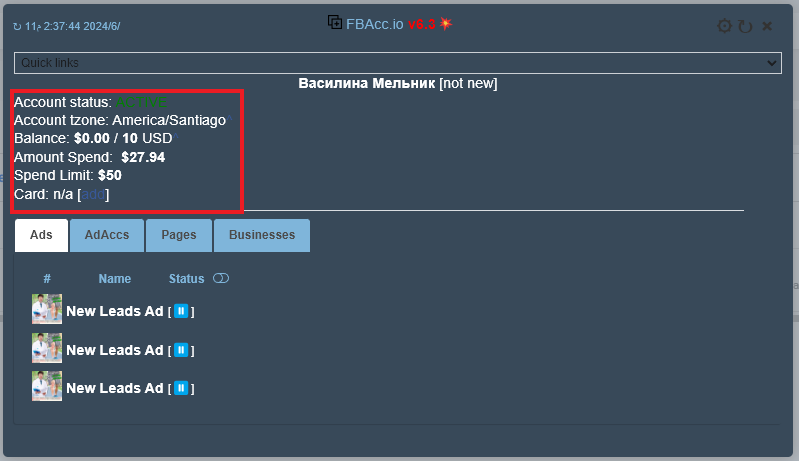The height and width of the screenshot is (461, 799).
Task: Click the refresh icon next to timestamp
Action: tap(17, 26)
